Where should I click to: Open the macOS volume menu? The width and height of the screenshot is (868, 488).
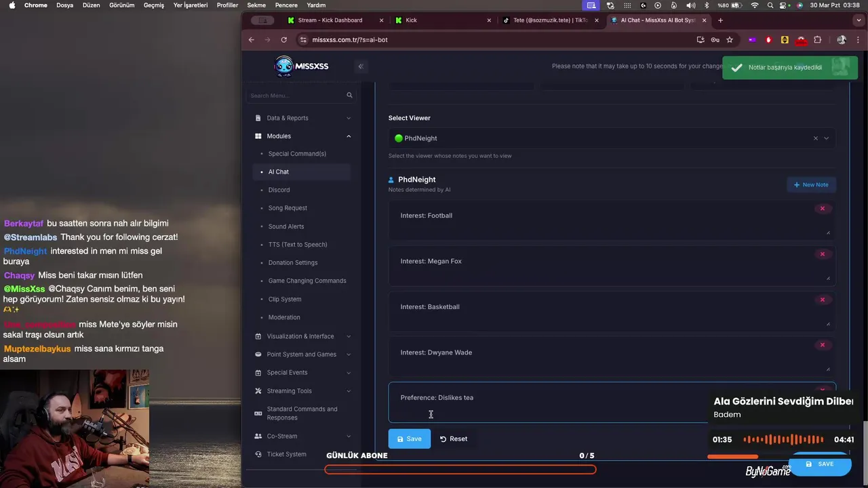691,5
